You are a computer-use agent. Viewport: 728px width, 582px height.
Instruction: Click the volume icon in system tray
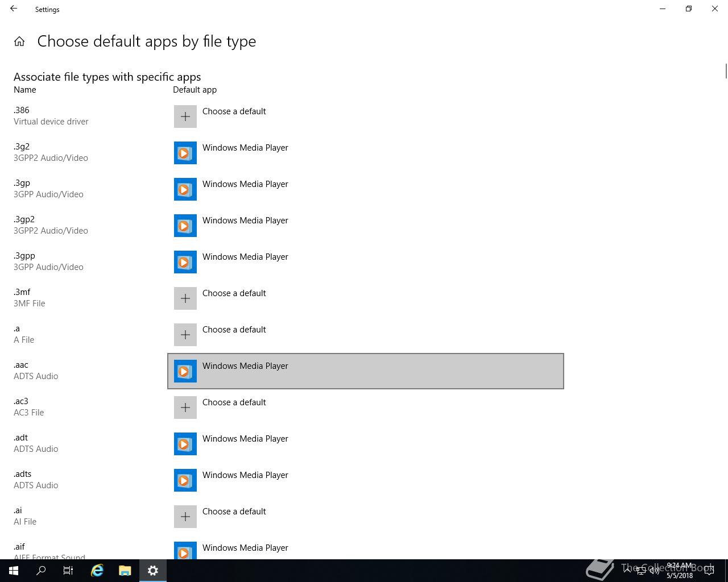tap(655, 571)
